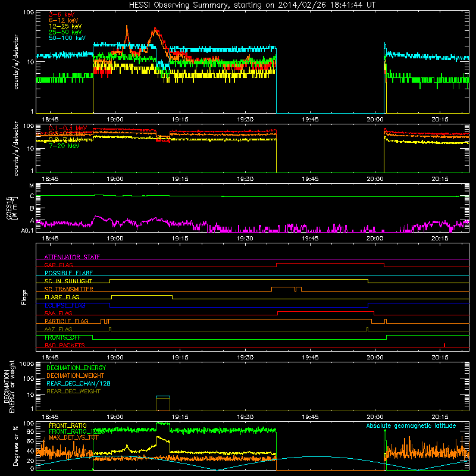Select the ATTENUATOR_STATE flag label
This screenshot has width=476, height=476.
click(72, 257)
